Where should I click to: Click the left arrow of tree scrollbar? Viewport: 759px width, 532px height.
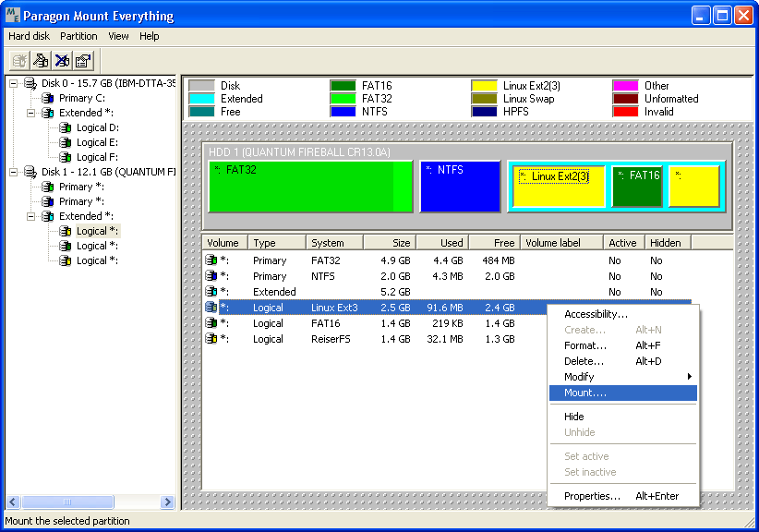(13, 502)
